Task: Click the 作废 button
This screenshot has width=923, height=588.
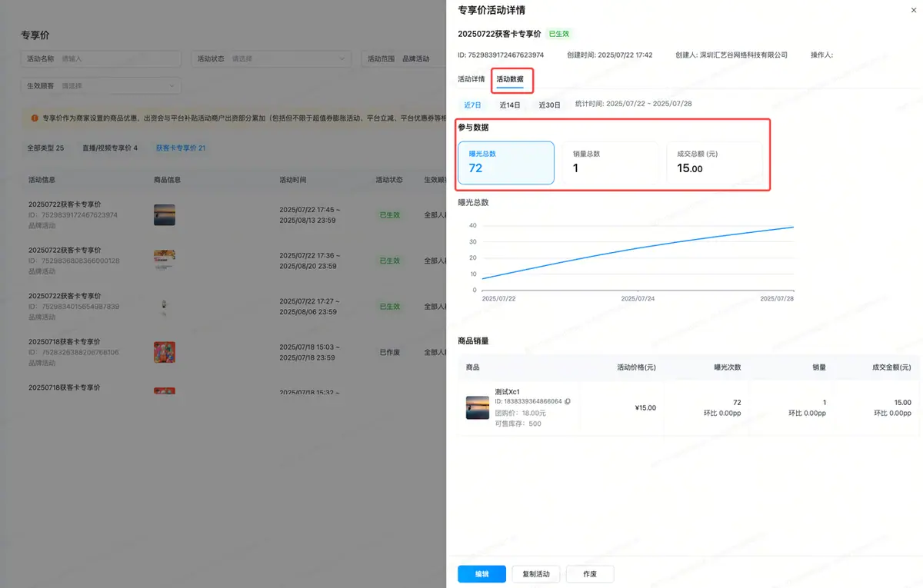Action: tap(590, 574)
